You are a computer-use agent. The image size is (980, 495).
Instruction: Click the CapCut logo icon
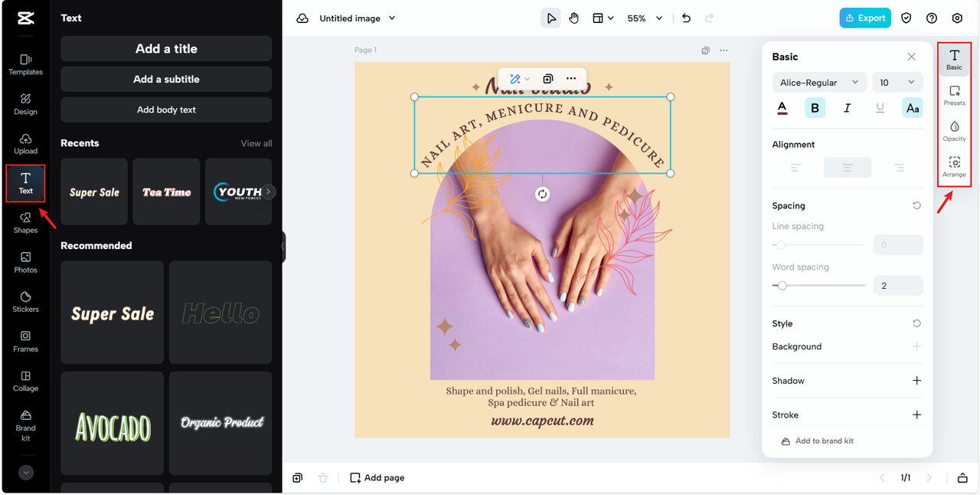click(x=25, y=18)
